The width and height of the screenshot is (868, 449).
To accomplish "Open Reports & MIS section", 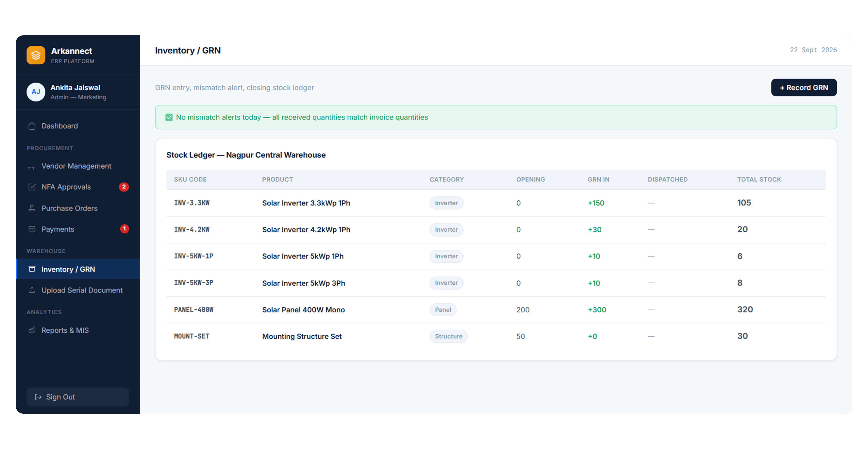I will 78,330.
